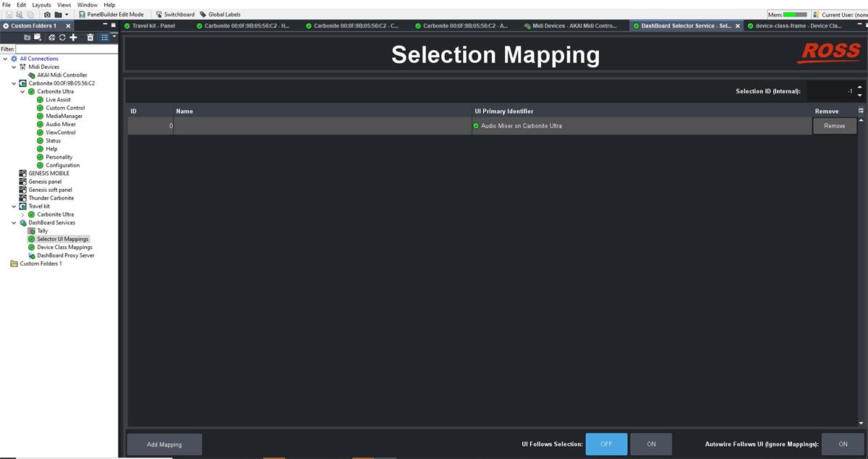This screenshot has height=459, width=868.
Task: Click the Add Mapping button
Action: 164,445
